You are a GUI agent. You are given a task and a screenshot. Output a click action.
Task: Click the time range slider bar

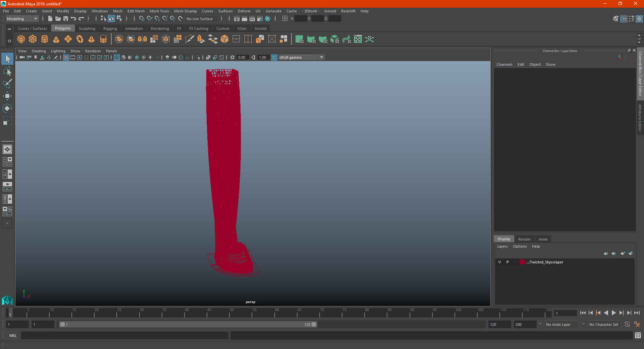pos(188,325)
